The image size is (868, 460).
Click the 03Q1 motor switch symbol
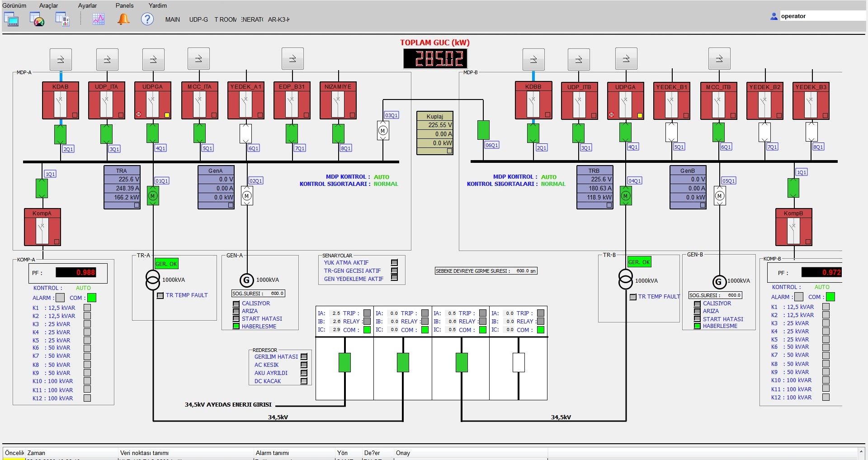[383, 131]
